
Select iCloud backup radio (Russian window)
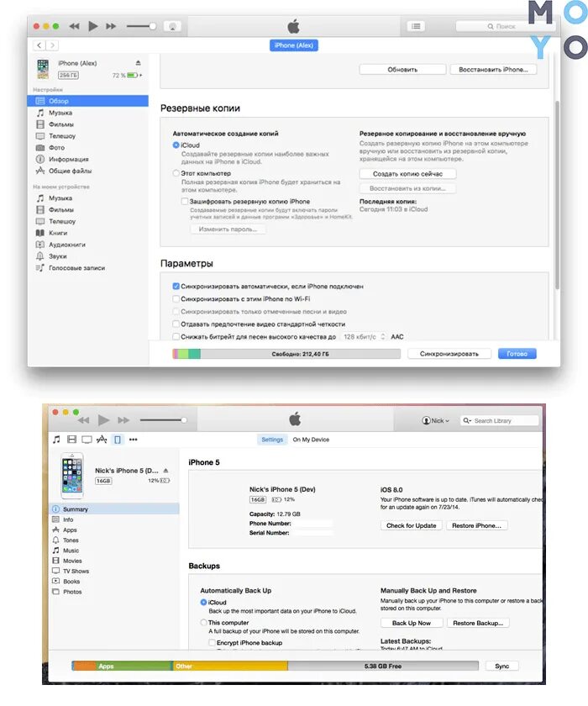pyautogui.click(x=176, y=145)
